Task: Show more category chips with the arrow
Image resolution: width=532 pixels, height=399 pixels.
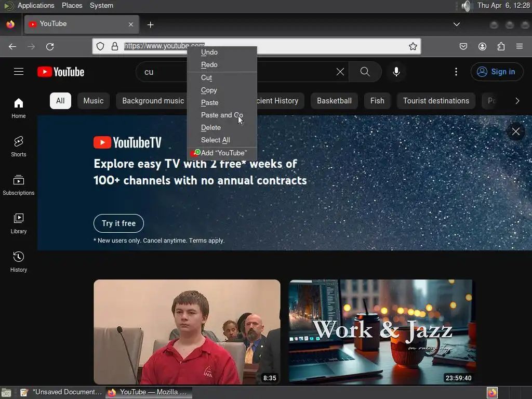Action: [x=517, y=101]
